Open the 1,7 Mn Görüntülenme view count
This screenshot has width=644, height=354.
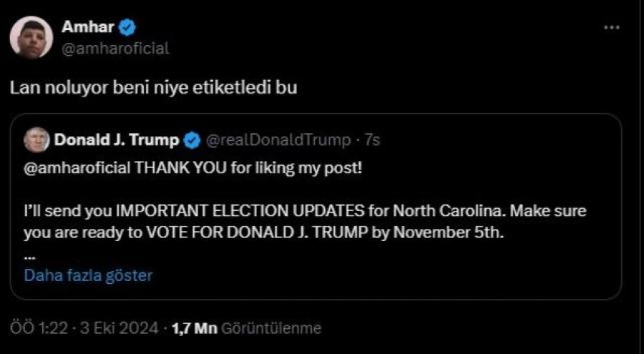tap(246, 328)
